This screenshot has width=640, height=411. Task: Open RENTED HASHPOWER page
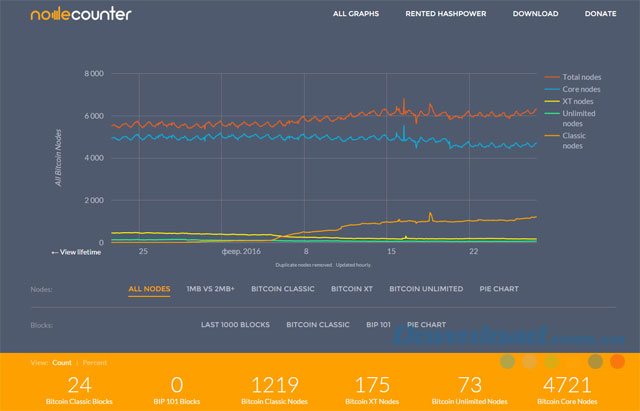tap(446, 14)
